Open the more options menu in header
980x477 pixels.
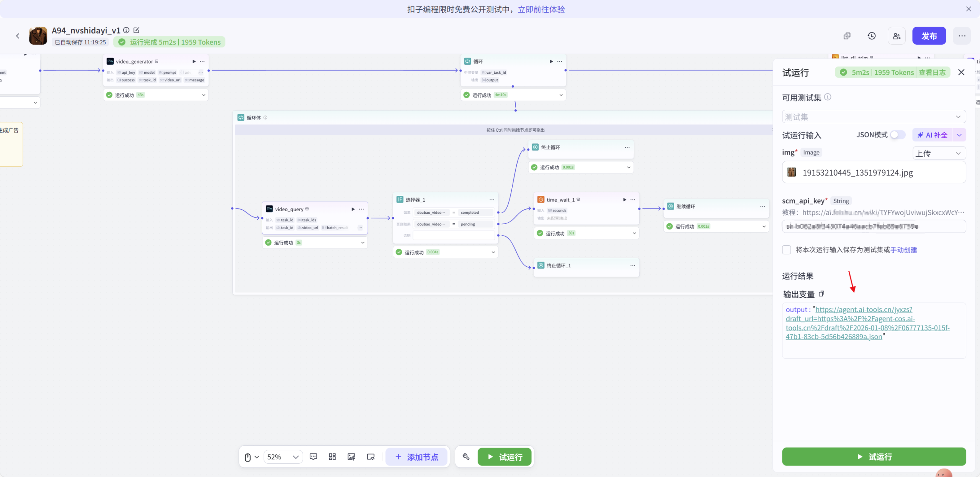962,36
